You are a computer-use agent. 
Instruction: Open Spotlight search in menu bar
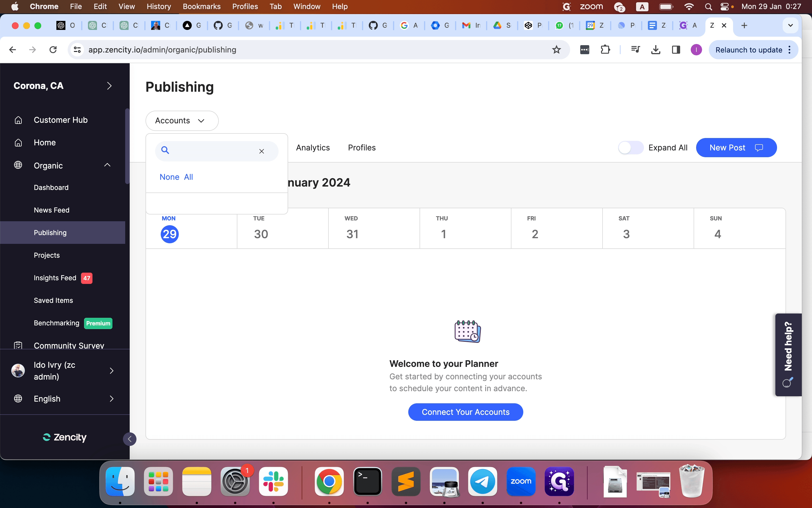pos(708,6)
